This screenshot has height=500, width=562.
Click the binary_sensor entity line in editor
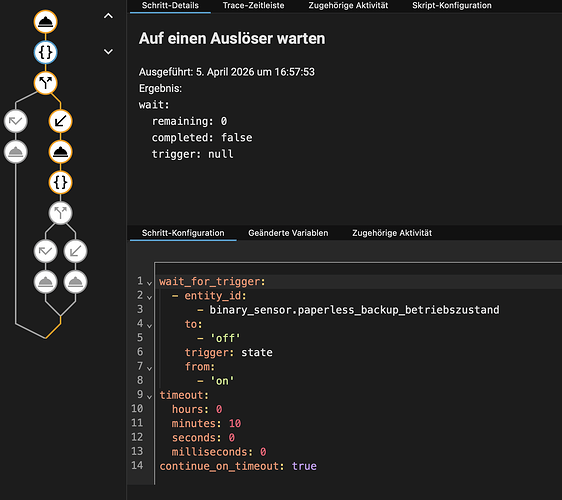pyautogui.click(x=354, y=310)
